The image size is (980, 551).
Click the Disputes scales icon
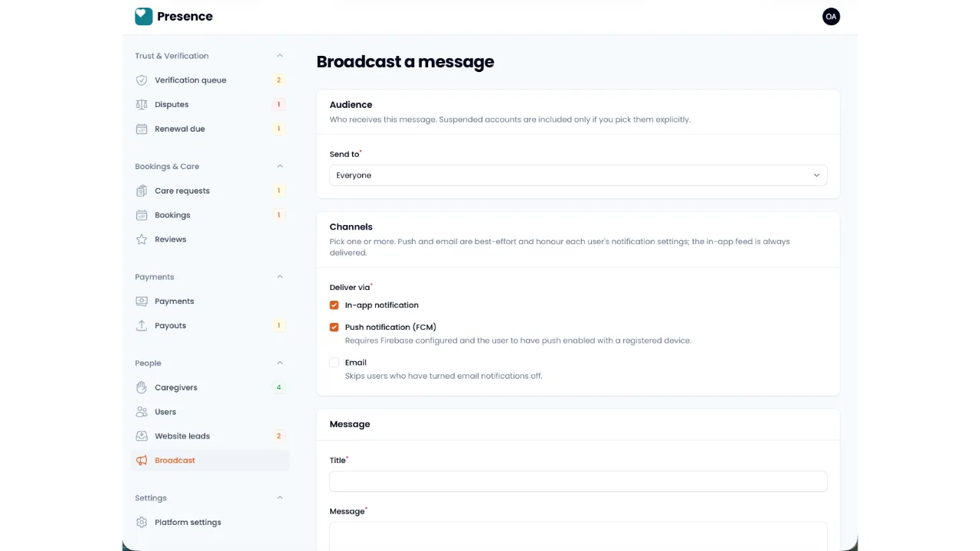pyautogui.click(x=142, y=105)
